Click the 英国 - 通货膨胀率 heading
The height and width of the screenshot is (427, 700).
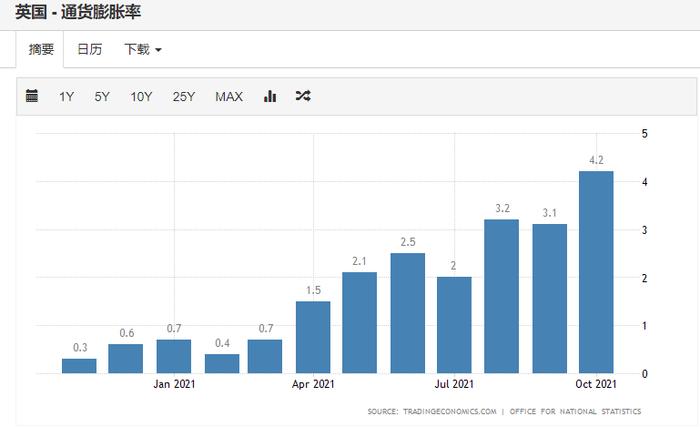click(x=78, y=12)
